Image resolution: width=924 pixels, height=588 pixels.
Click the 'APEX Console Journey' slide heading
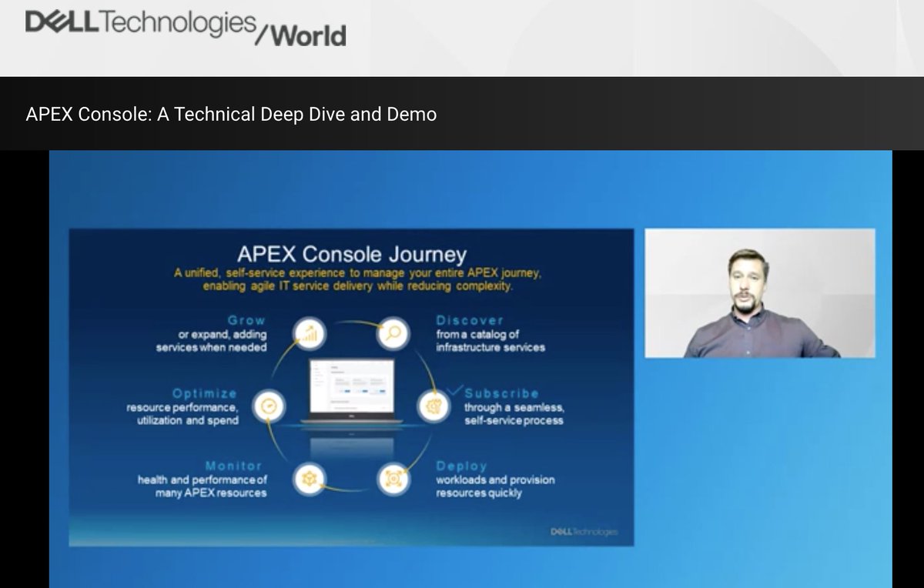point(352,254)
